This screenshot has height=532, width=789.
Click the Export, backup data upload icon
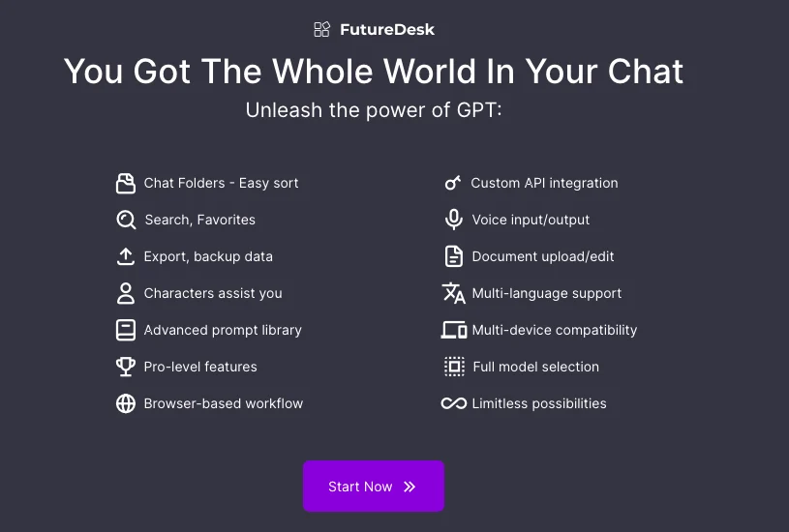[x=126, y=256]
